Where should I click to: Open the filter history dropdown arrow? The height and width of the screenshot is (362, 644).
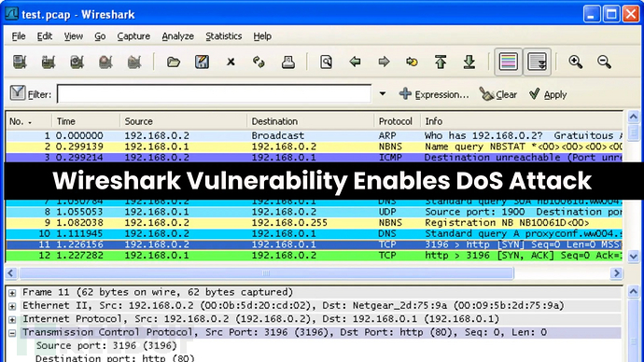[383, 93]
